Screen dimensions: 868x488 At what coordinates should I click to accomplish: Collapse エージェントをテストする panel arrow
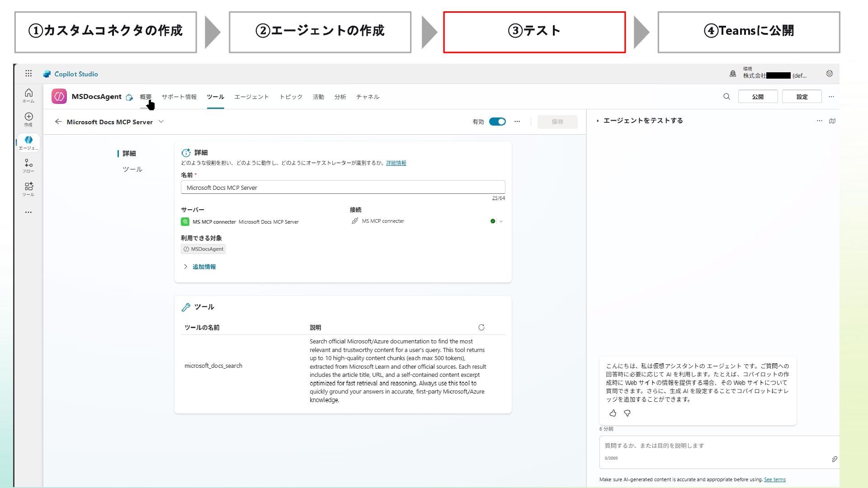tap(598, 121)
